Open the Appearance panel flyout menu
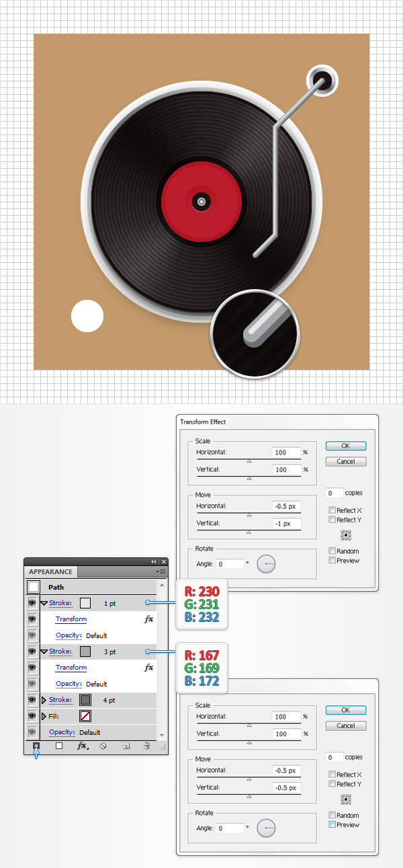403x868 pixels. pyautogui.click(x=161, y=571)
